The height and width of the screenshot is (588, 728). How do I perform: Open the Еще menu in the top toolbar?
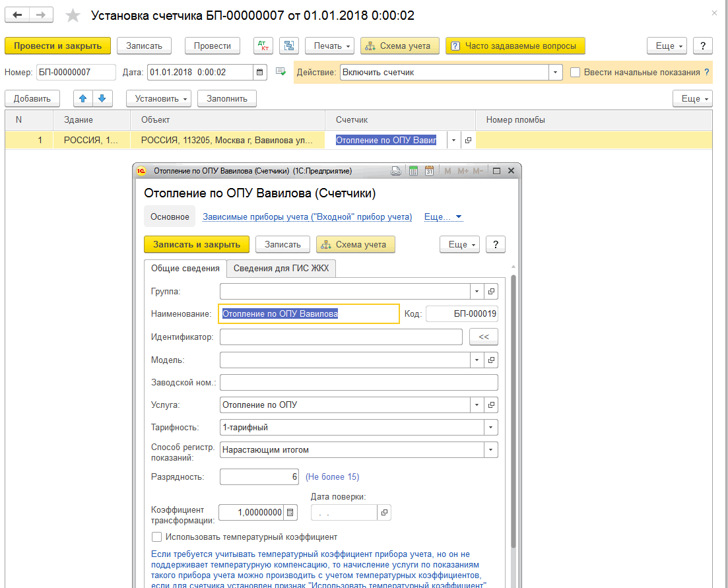pyautogui.click(x=667, y=46)
